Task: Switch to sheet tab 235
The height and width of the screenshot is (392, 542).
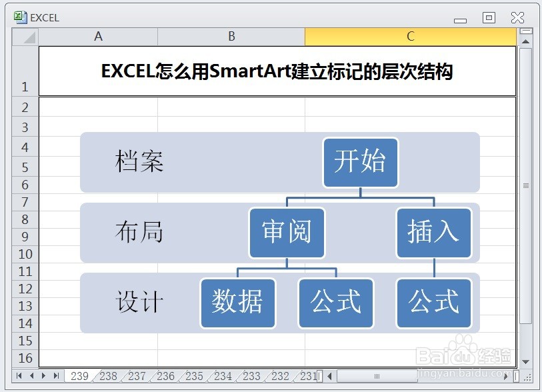Action: pyautogui.click(x=194, y=376)
